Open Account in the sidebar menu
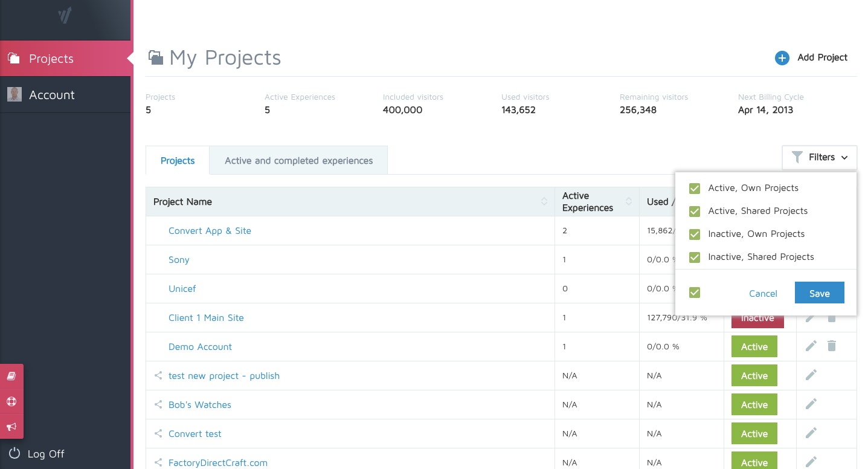Screen dimensions: 868x469 pyautogui.click(x=52, y=95)
